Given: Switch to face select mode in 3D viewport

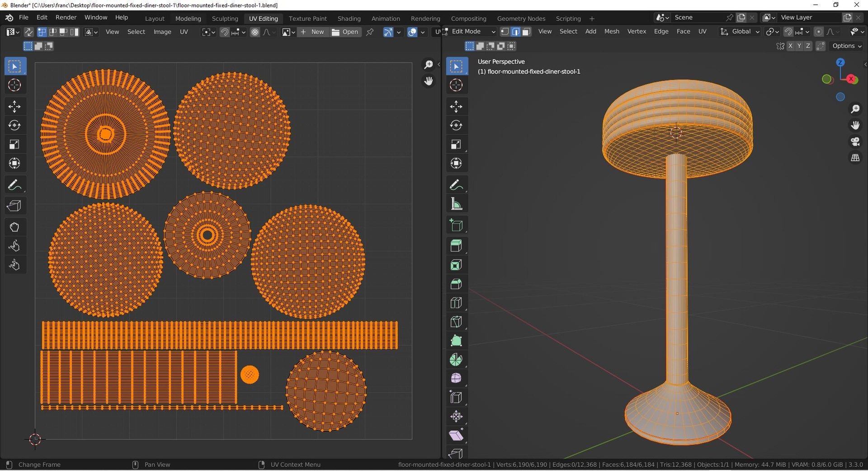Looking at the screenshot, I should tap(526, 32).
